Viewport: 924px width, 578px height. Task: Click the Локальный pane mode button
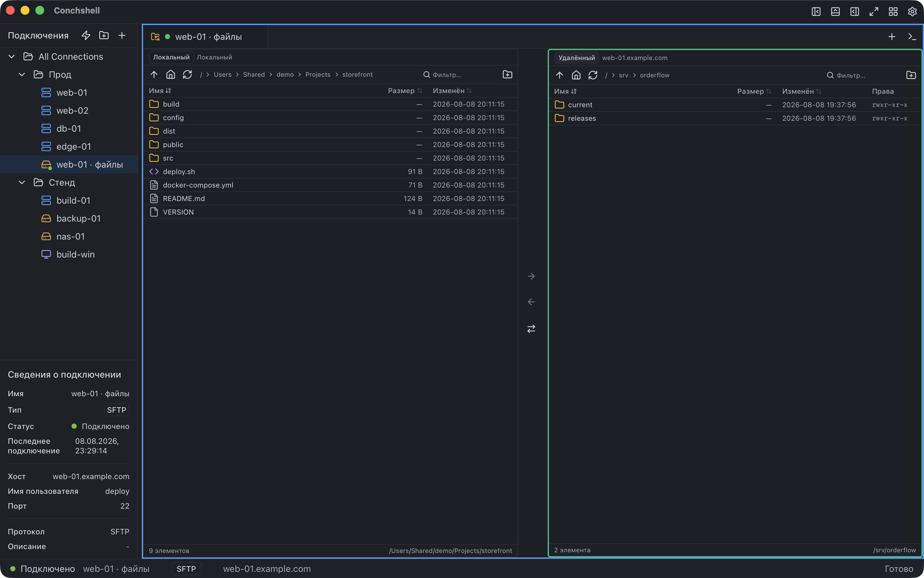[171, 57]
